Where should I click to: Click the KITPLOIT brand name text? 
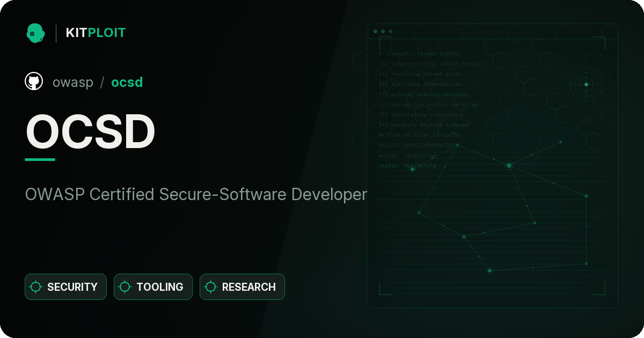pyautogui.click(x=96, y=33)
